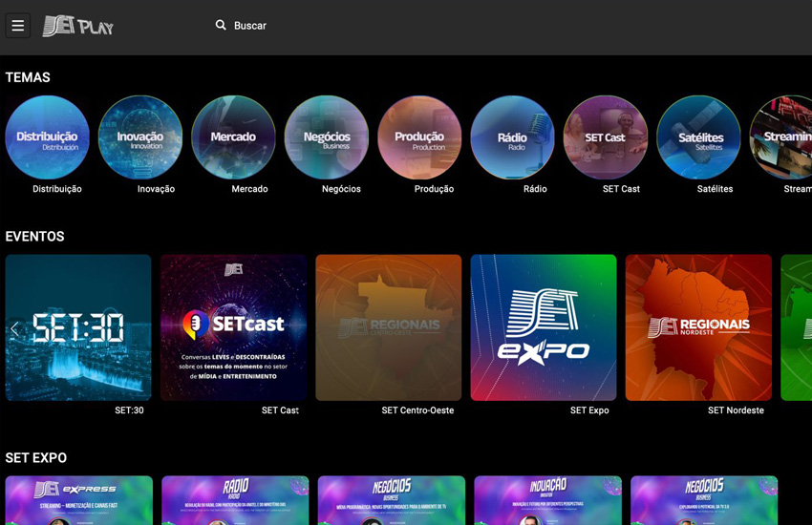Click the TEMAS section heading
This screenshot has height=525, width=812.
click(x=28, y=77)
